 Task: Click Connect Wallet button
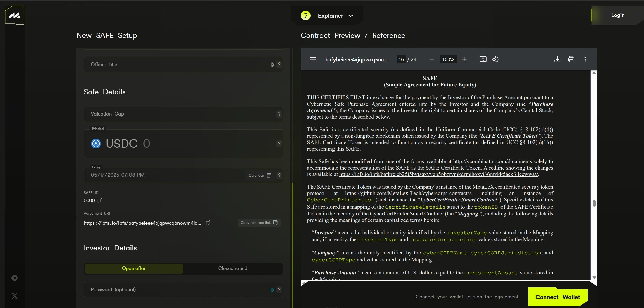pos(557,297)
